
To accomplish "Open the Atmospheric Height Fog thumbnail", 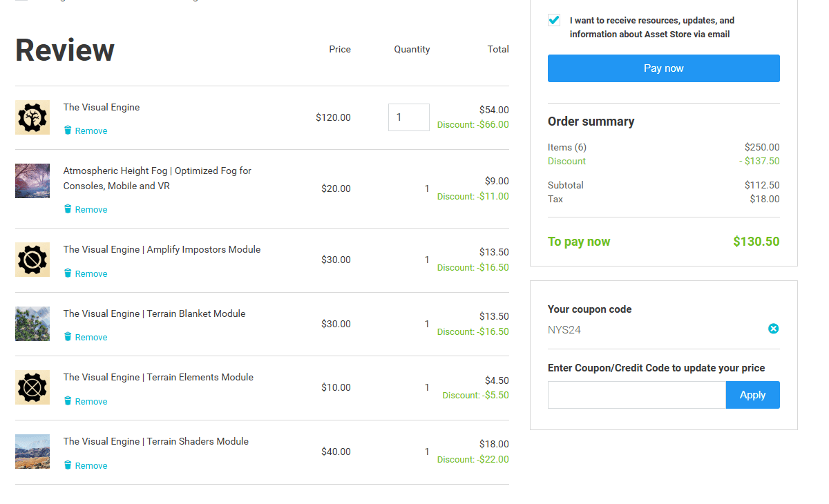I will click(x=32, y=181).
